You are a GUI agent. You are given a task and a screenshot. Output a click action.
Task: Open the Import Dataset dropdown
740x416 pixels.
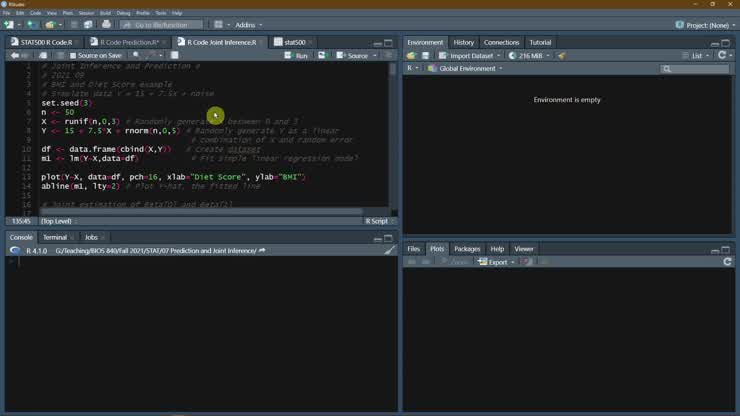coord(470,56)
